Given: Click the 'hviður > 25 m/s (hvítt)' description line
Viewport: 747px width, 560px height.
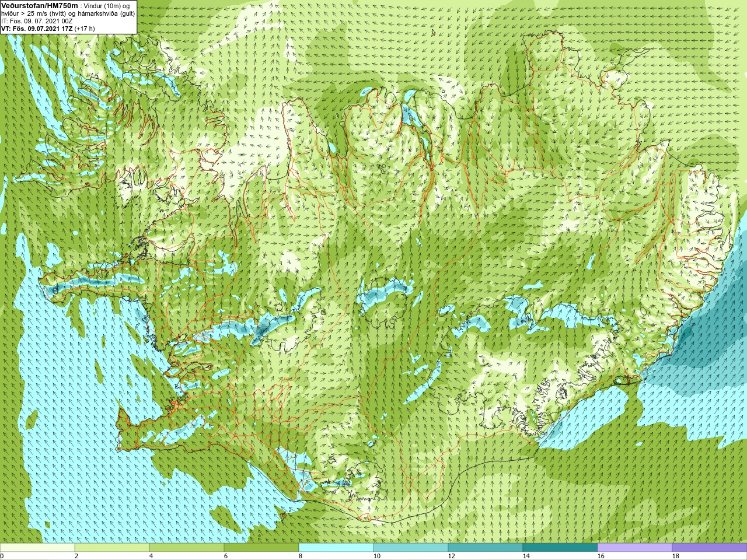Looking at the screenshot, I should click(68, 13).
